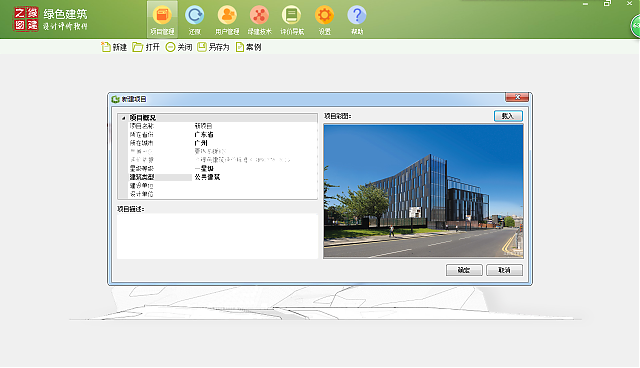Click 另存为 save-as toolbar item

(213, 47)
